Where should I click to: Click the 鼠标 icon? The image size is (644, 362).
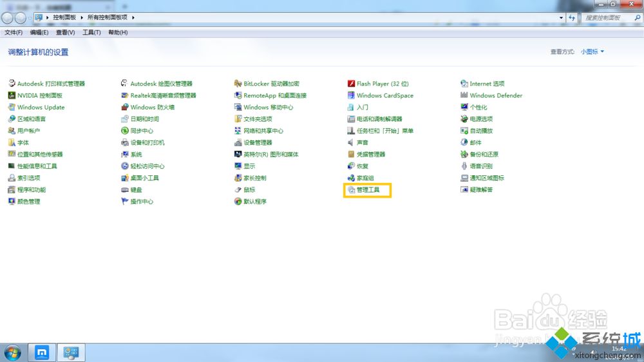point(238,190)
